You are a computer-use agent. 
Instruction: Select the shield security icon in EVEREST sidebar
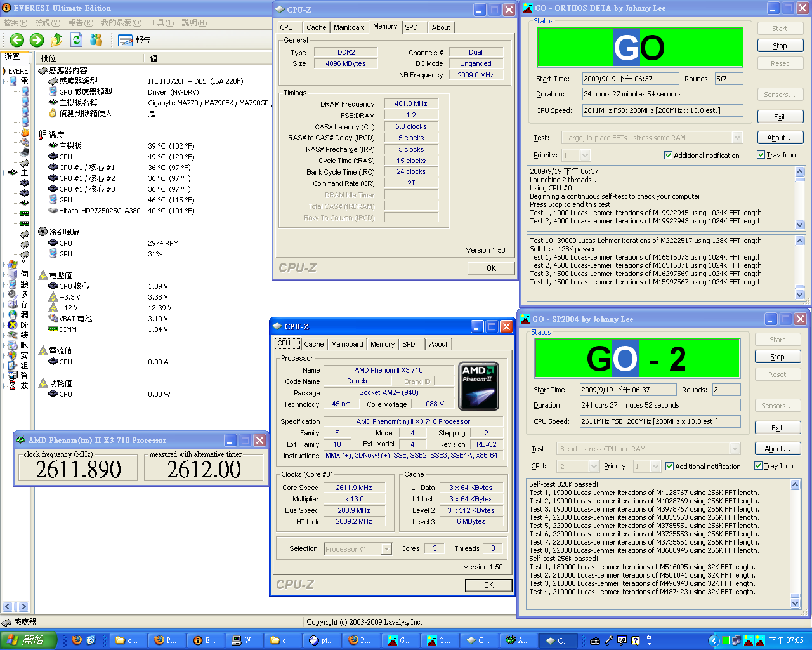[13, 355]
